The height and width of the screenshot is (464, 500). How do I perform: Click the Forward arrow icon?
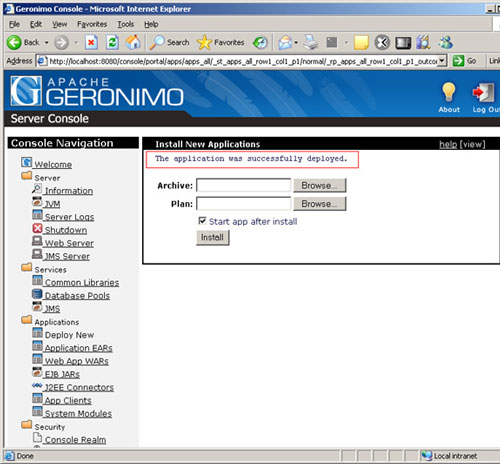[x=61, y=43]
